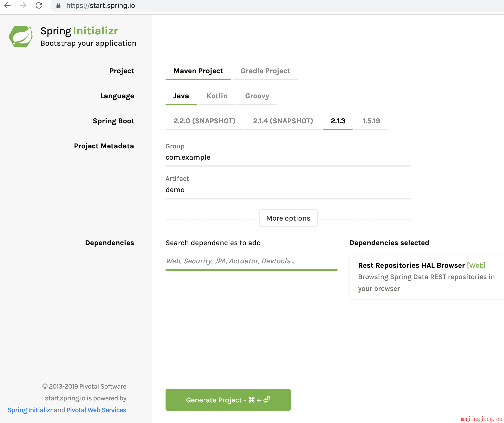Screen dimensions: 504x423
Task: Choose Groovy as the language
Action: (257, 96)
